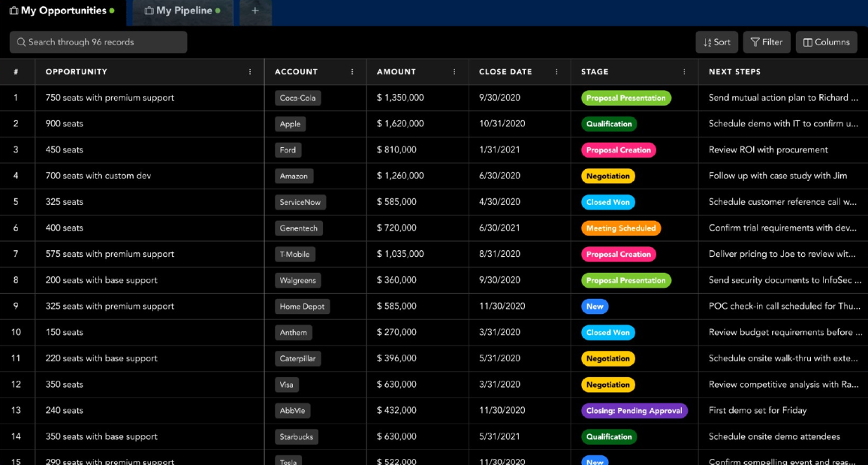
Task: Open the Ford account chip
Action: point(288,150)
